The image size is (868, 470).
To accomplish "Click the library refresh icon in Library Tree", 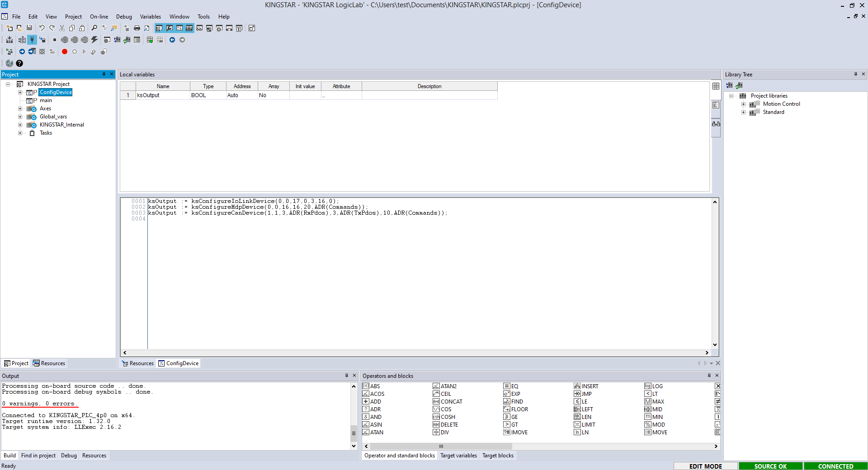I will point(739,85).
